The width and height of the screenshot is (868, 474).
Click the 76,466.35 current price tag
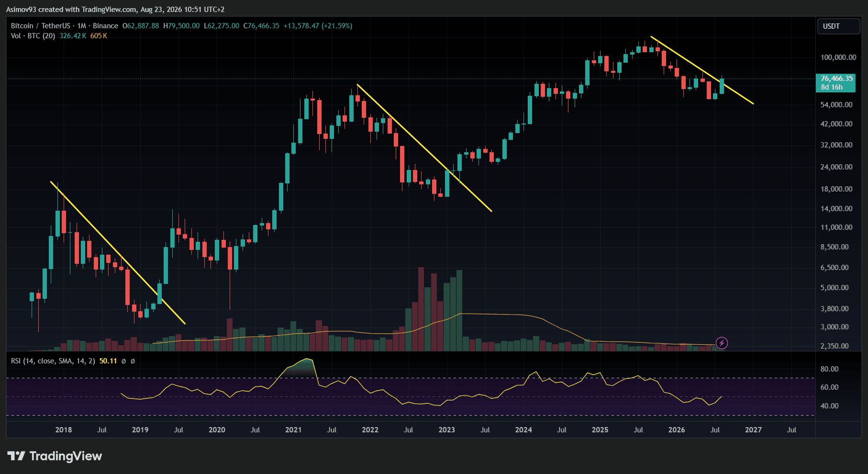tap(836, 79)
